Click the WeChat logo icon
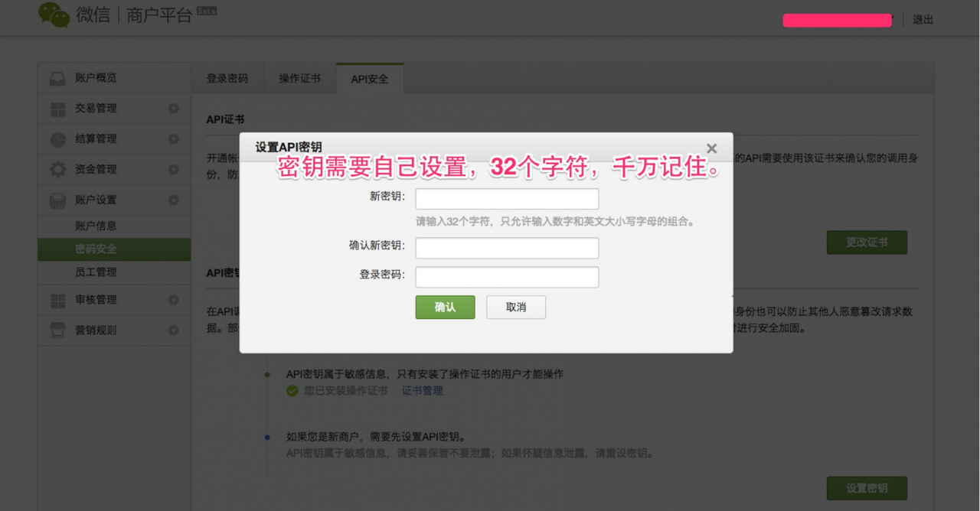 pyautogui.click(x=54, y=15)
